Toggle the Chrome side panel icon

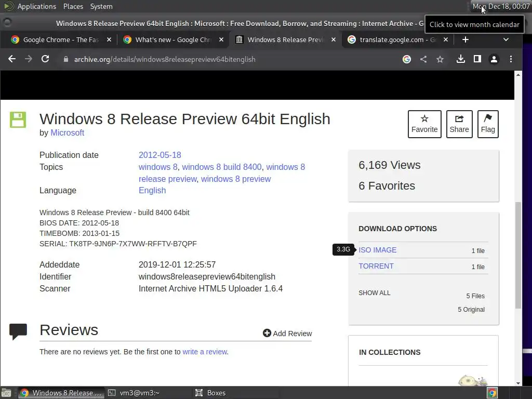477,59
